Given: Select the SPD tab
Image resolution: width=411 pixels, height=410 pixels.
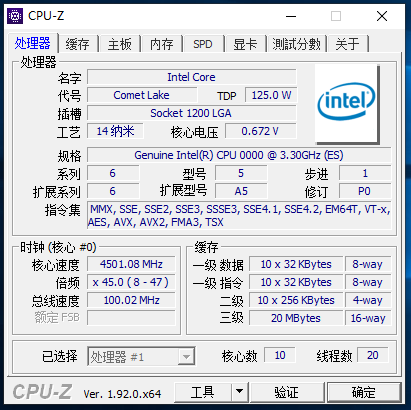Looking at the screenshot, I should pos(203,44).
